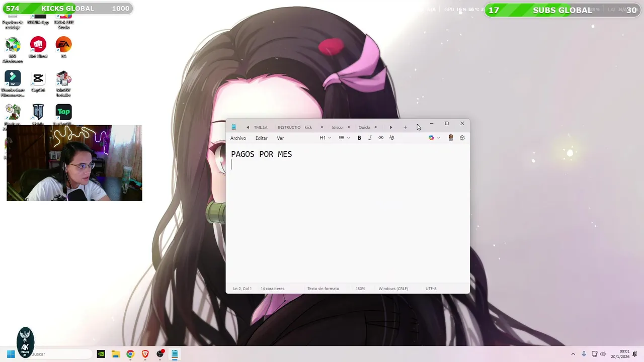The height and width of the screenshot is (362, 644).
Task: Open network settings tray icon
Action: [594, 354]
